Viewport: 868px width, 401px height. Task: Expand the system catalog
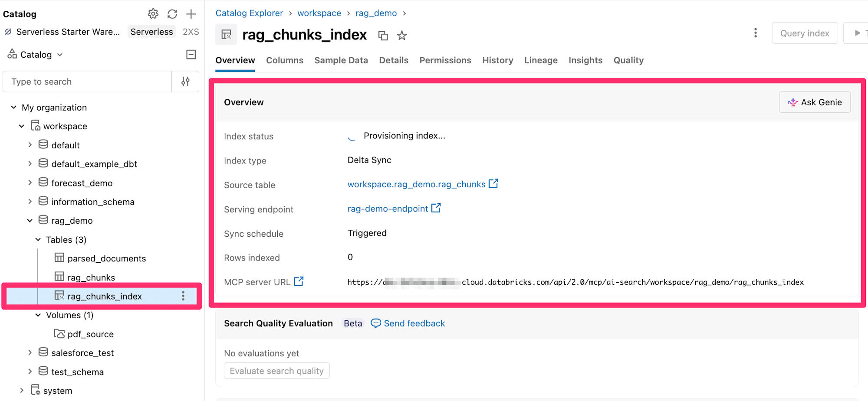click(22, 391)
